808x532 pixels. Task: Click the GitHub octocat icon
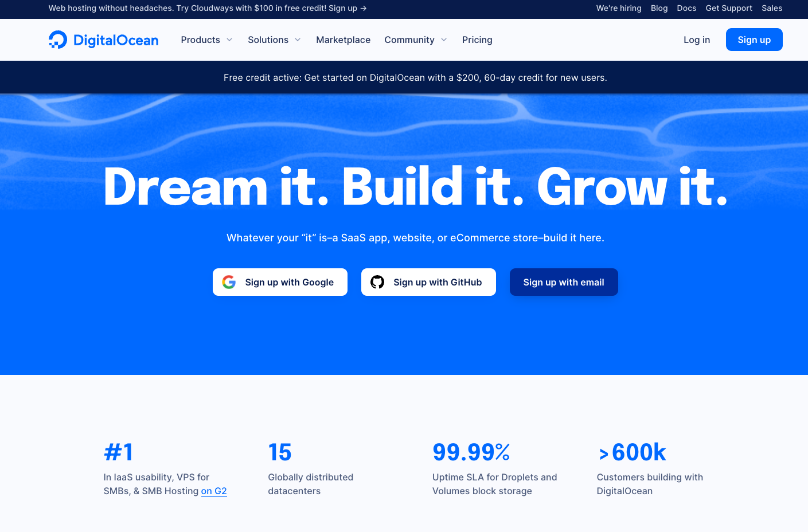point(377,282)
